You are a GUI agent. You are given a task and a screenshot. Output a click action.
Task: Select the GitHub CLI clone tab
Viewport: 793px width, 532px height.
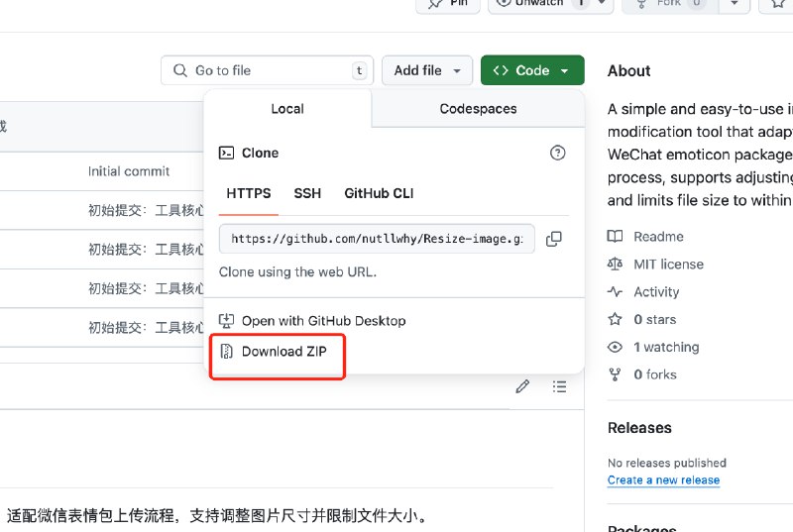coord(379,193)
